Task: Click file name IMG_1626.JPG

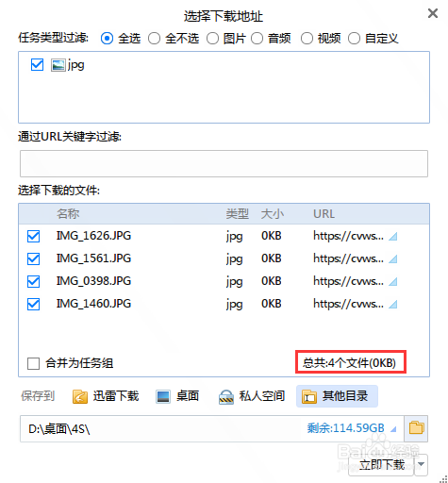Action: coord(93,236)
